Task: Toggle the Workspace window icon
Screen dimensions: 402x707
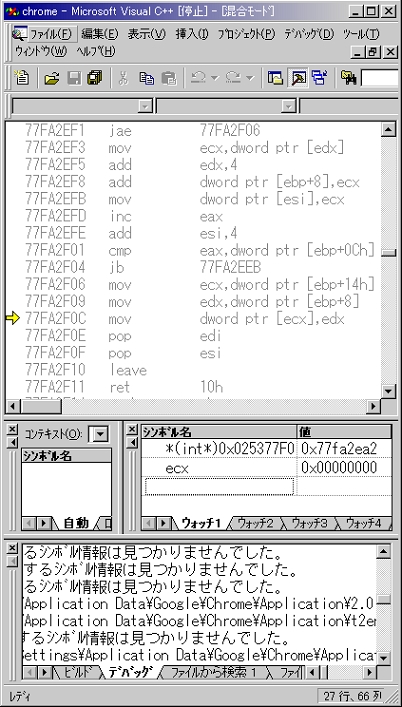Action: coord(275,78)
